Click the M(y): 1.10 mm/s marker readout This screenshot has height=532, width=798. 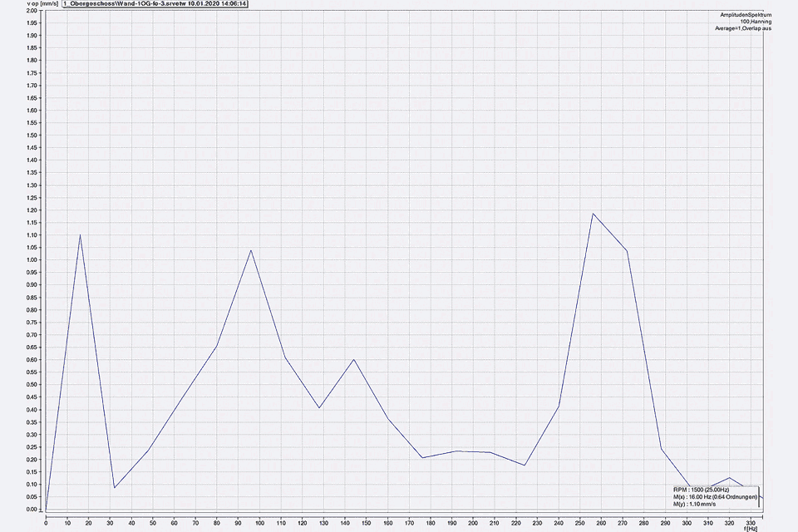click(695, 504)
